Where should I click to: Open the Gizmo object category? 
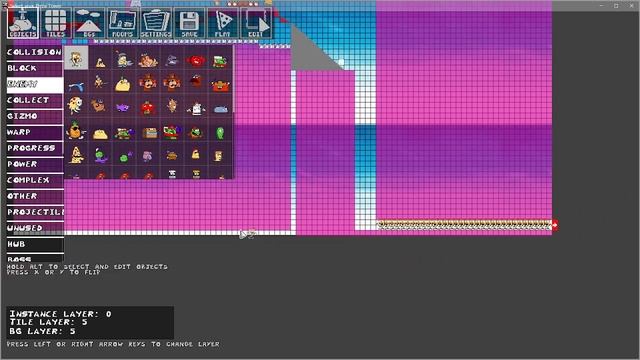click(x=35, y=116)
